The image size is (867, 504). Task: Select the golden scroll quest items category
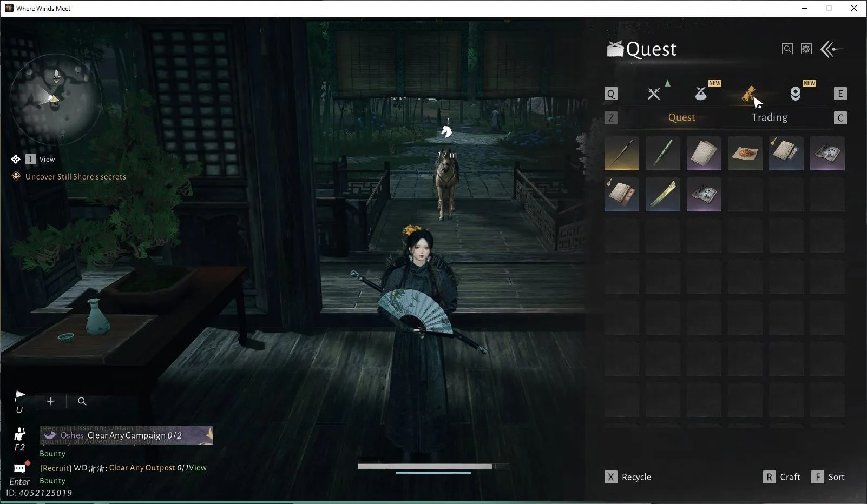[x=748, y=94]
